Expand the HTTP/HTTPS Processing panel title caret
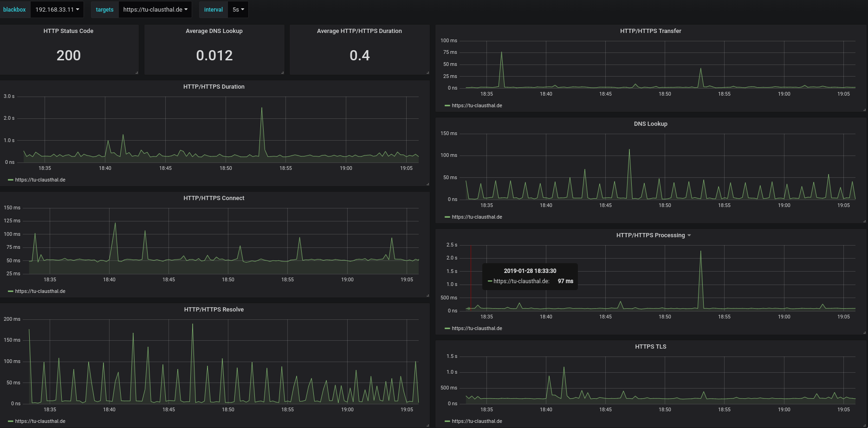The width and height of the screenshot is (868, 428). tap(689, 235)
